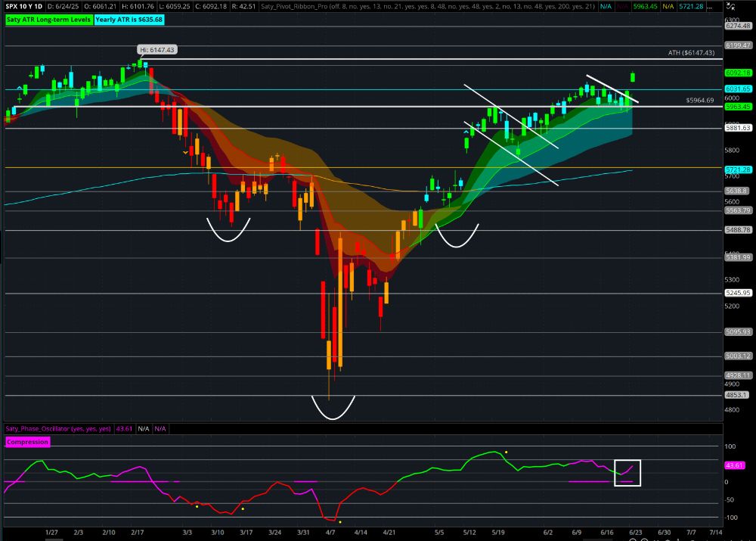Click the collapse arrows icon at top-right of chart
Screen dimensions: 756x541
(731, 7)
